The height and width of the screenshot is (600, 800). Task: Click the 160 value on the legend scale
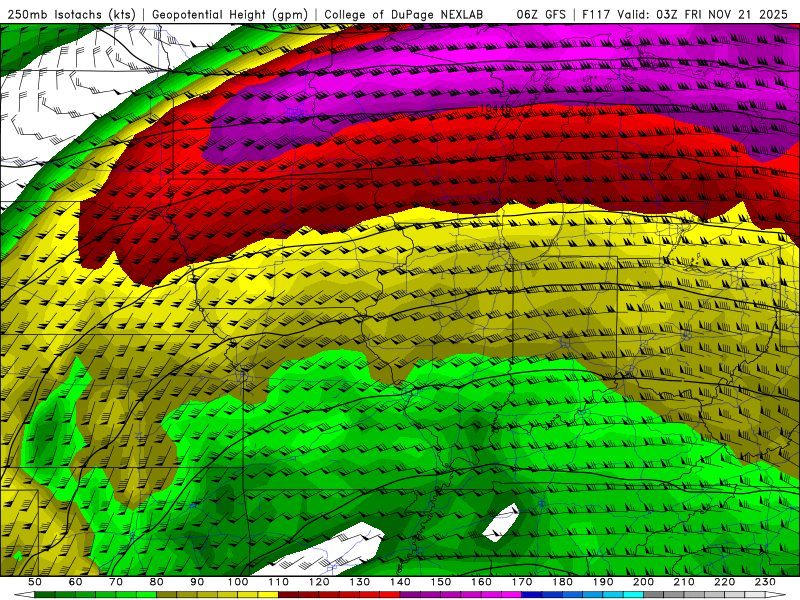click(481, 582)
